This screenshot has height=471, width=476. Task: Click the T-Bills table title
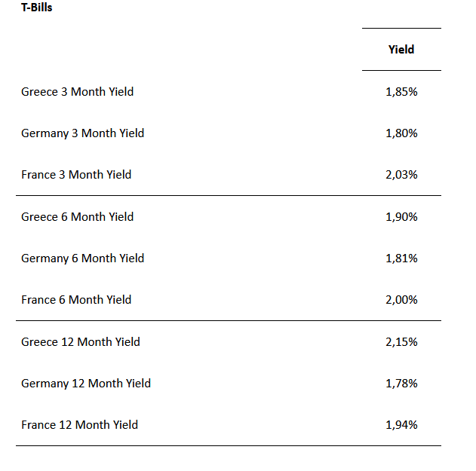37,8
